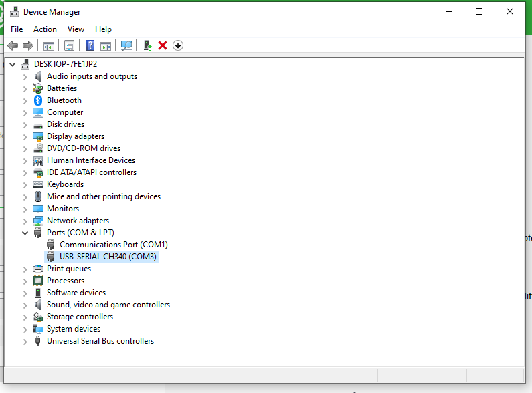Expand the System devices node
Screen dimensions: 532x393
25,329
